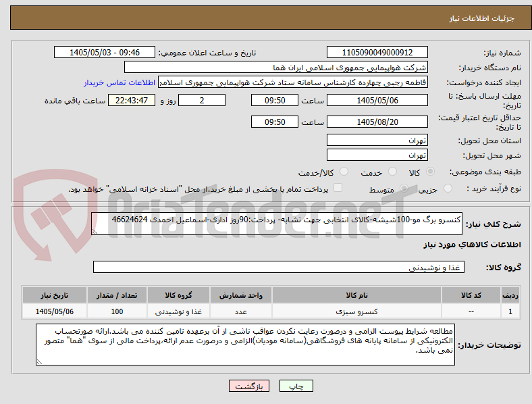Click the table date cell 1405/05/06

point(55,311)
